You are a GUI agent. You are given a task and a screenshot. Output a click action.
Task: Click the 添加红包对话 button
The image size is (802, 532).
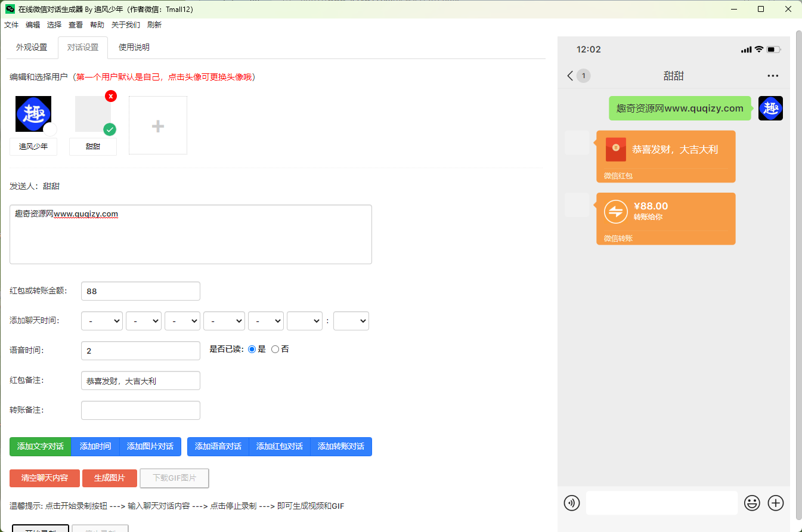click(279, 447)
